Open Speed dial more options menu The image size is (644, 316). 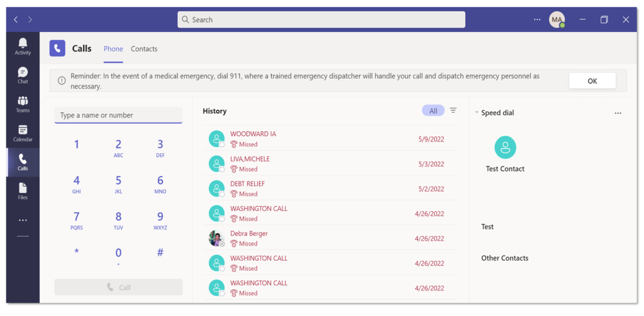coord(618,113)
